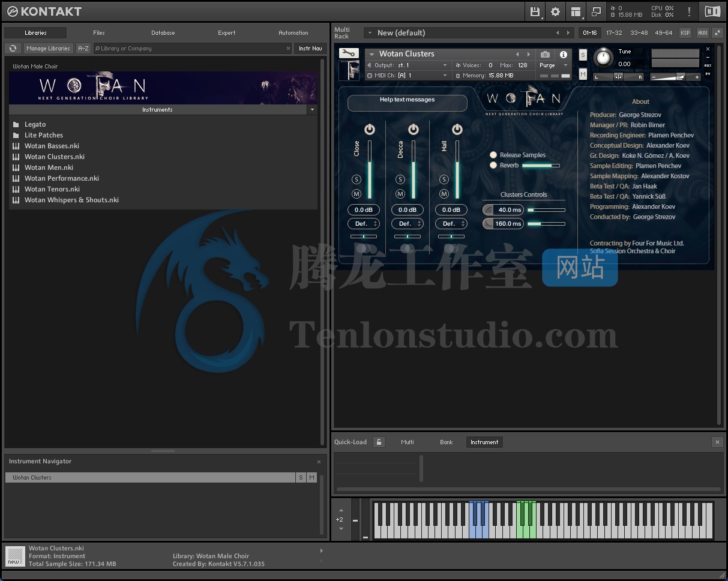Screen dimensions: 728x581
Task: Mute the Hall mic channel
Action: point(444,194)
